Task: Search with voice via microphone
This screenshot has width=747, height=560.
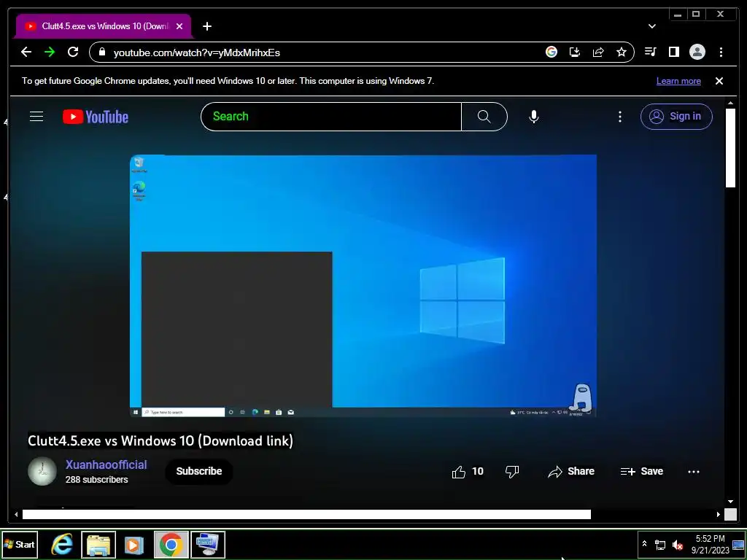Action: click(x=534, y=117)
